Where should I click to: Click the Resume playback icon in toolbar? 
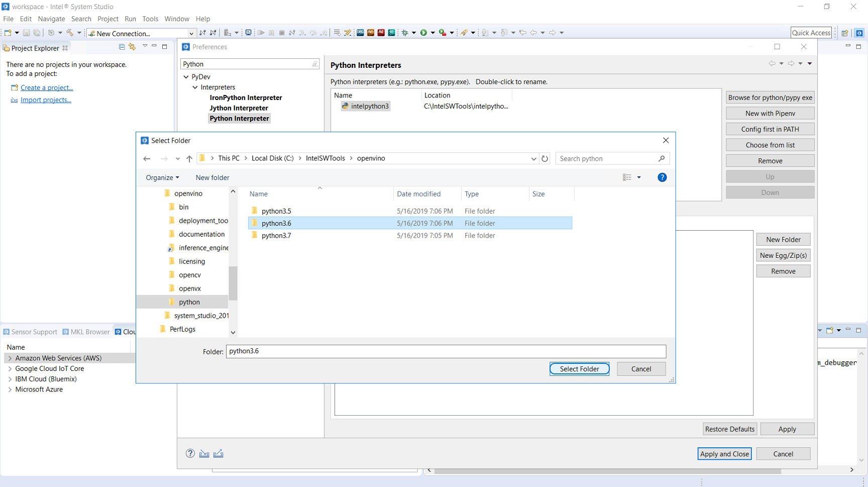(x=261, y=33)
